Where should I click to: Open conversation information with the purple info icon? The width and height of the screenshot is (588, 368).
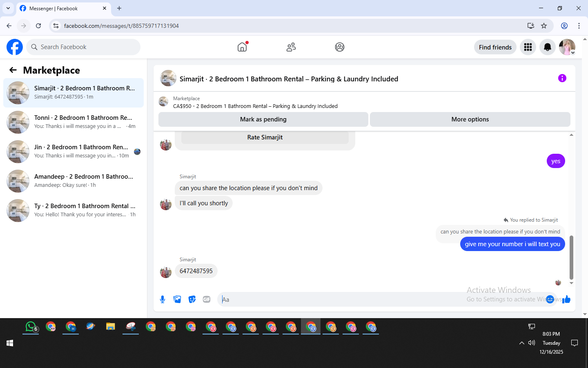click(x=562, y=78)
